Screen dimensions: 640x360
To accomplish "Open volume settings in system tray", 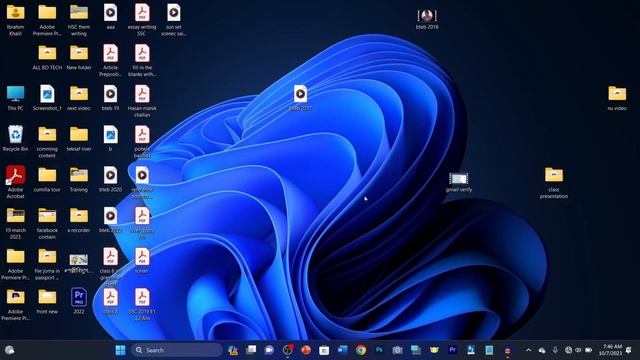I will point(578,350).
